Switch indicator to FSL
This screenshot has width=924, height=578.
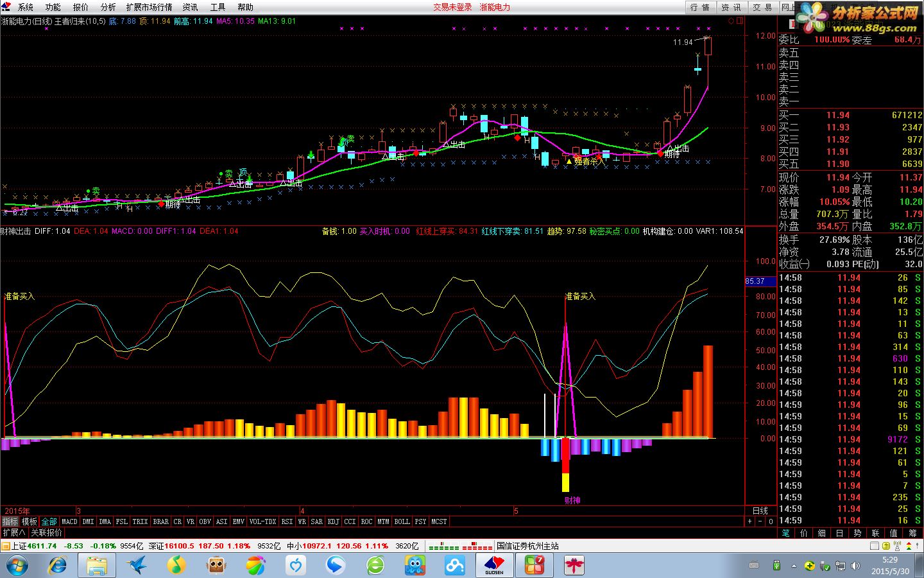[121, 521]
